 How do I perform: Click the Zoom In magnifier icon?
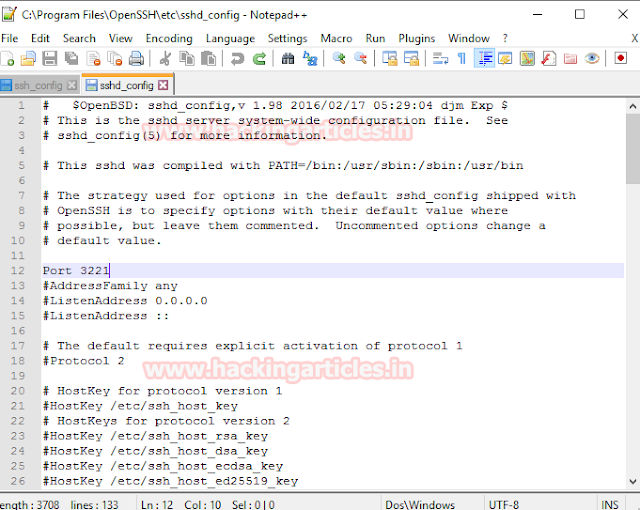point(339,59)
